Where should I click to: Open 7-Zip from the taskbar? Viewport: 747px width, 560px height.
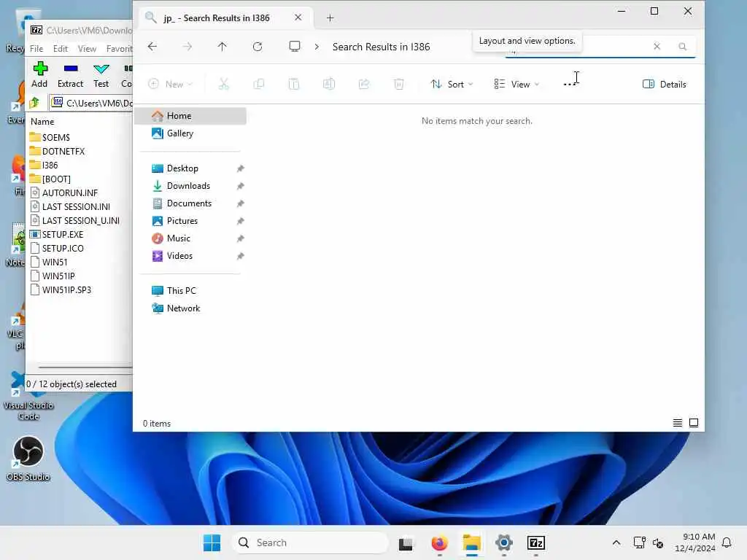tap(536, 542)
